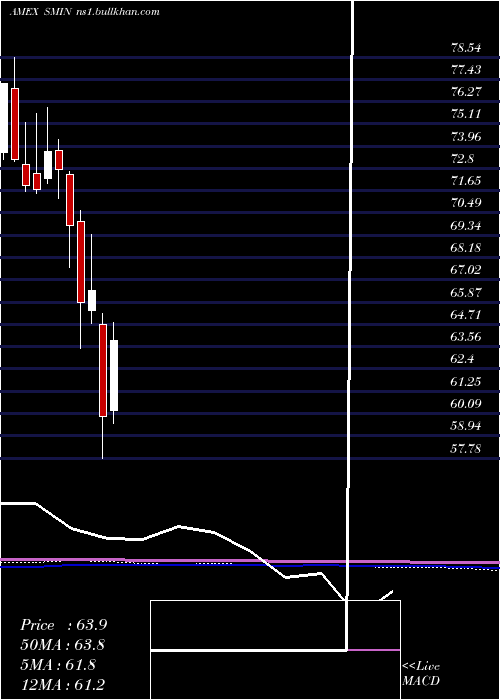The image size is (500, 700).
Task: Click the 73.96 price axis label
Action: click(466, 137)
